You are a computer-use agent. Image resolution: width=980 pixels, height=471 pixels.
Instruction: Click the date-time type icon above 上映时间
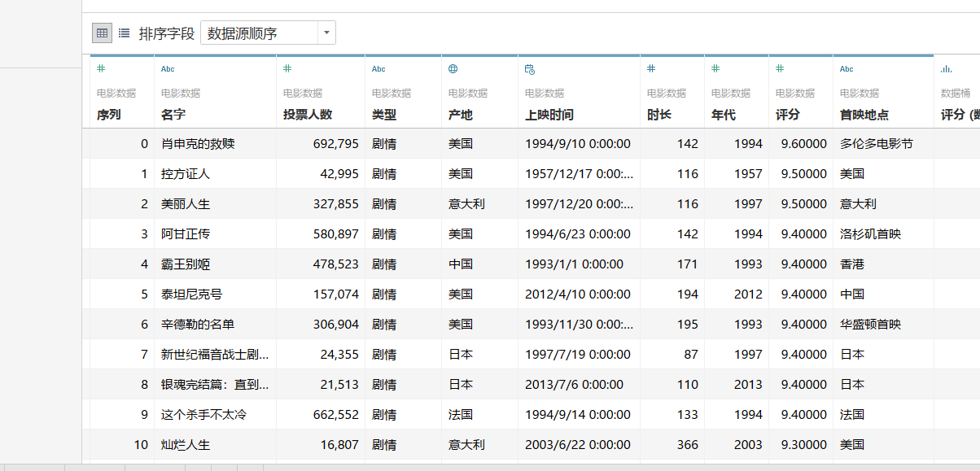529,69
